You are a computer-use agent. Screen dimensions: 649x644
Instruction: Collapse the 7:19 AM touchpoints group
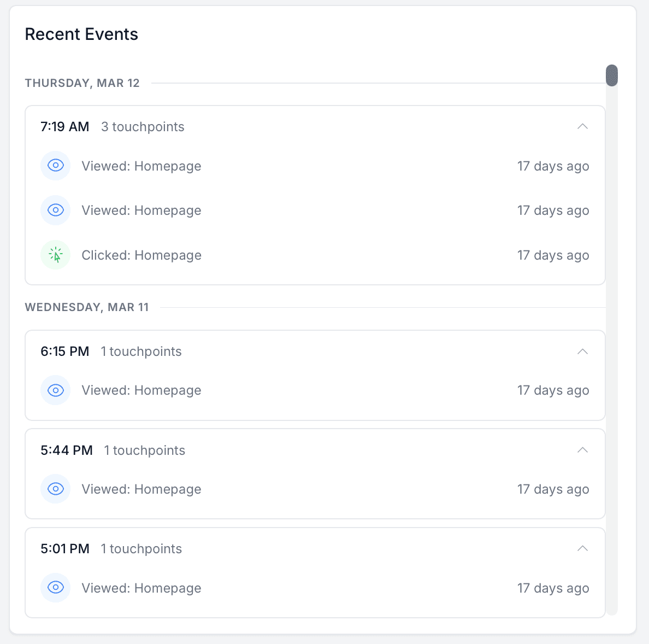(582, 126)
